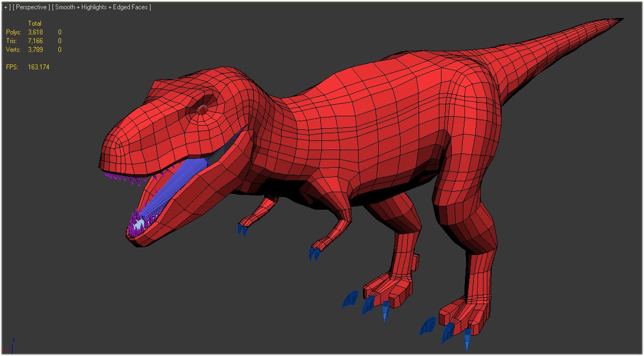Click the triangle count value "7,166"
This screenshot has width=644, height=356.
coord(35,41)
